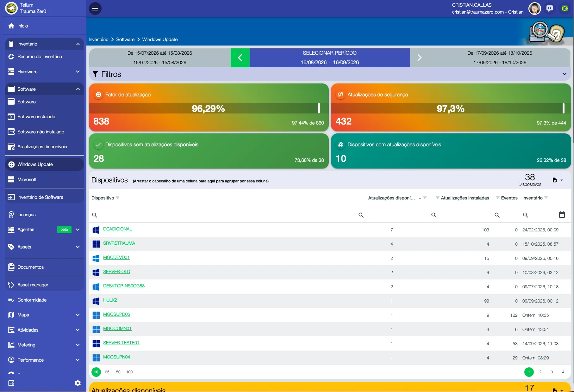Sort by Atualizações disponíveis column

pyautogui.click(x=391, y=198)
